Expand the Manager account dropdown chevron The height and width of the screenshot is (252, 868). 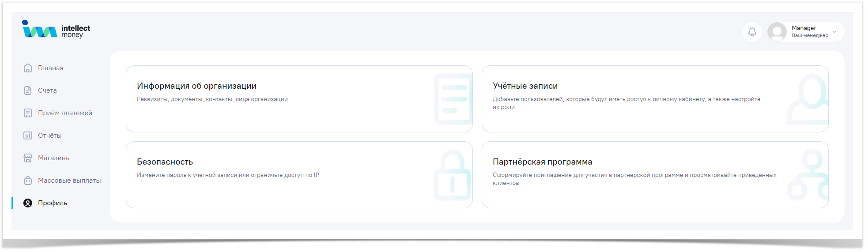(834, 32)
